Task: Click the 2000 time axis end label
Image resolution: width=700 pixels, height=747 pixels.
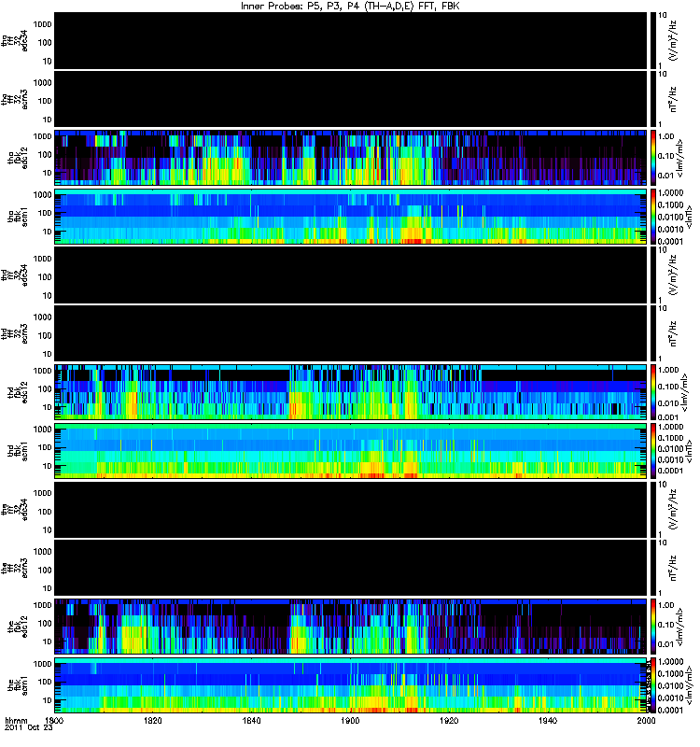Action: pyautogui.click(x=646, y=721)
